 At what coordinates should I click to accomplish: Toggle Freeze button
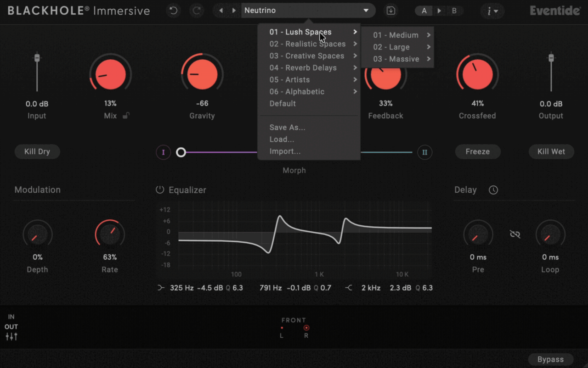[x=478, y=152]
